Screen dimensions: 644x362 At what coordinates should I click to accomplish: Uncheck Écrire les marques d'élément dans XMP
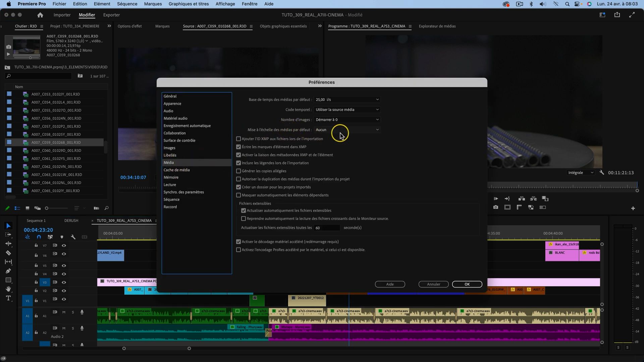tap(238, 147)
